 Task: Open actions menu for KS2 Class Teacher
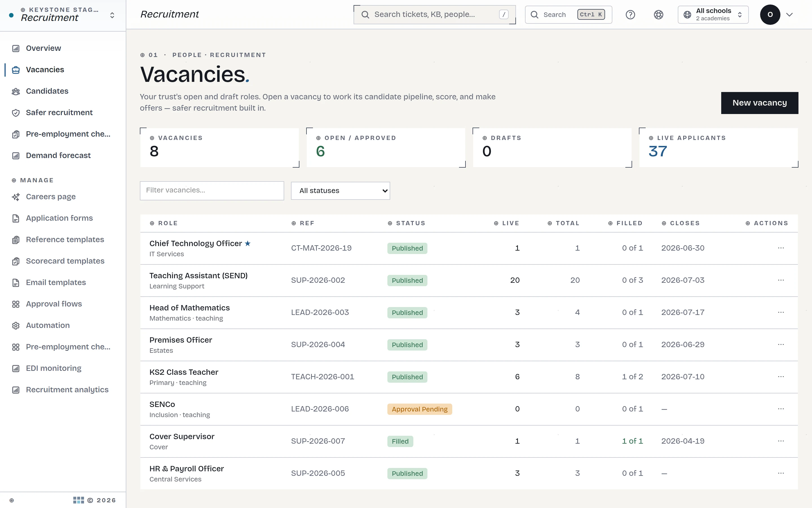[x=781, y=377]
